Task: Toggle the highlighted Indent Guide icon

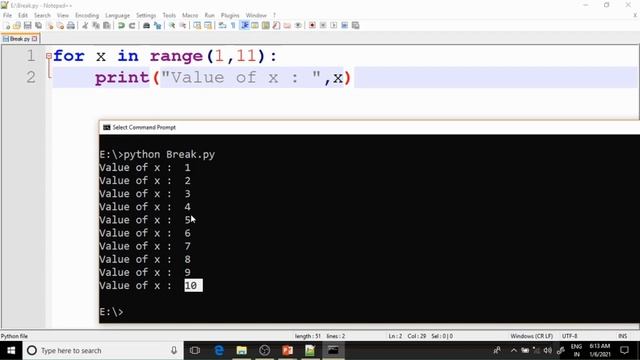Action: (x=244, y=26)
